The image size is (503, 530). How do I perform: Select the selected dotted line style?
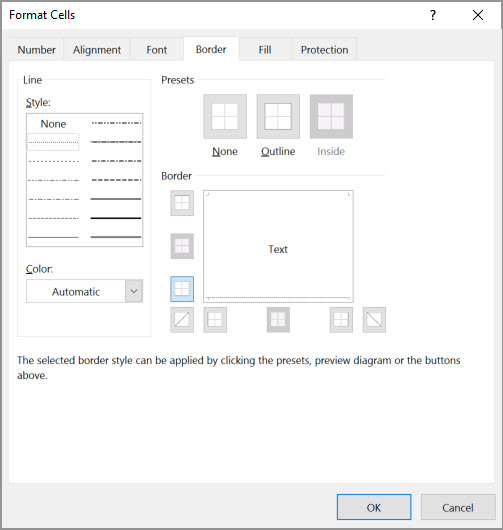53,142
